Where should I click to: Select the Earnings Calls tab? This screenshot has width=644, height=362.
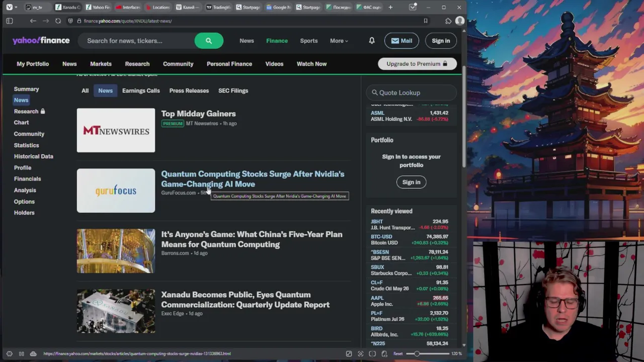141,90
